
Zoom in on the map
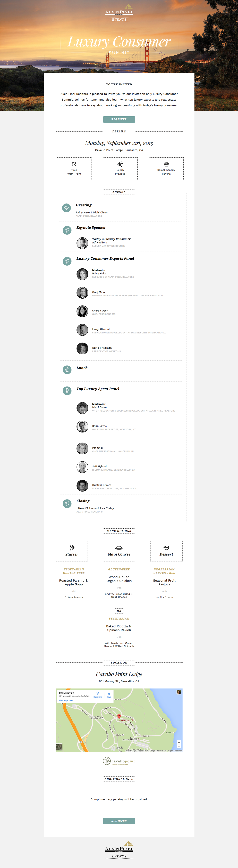tap(179, 742)
